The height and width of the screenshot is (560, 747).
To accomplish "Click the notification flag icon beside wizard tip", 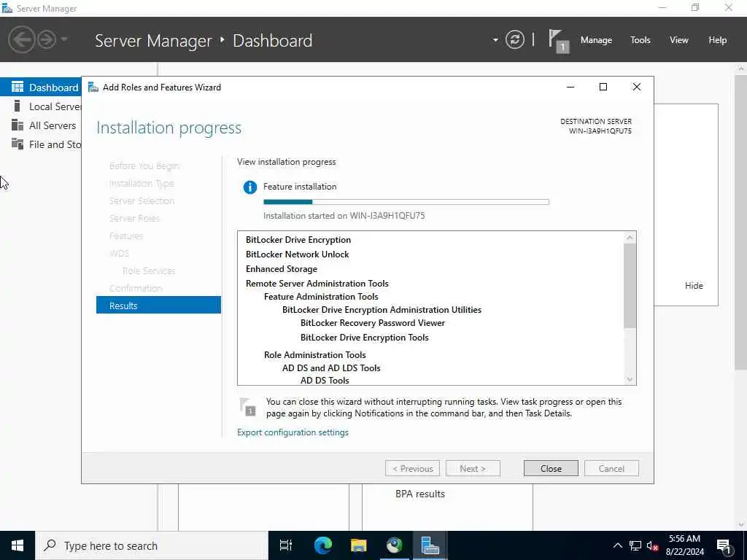I will coord(248,407).
